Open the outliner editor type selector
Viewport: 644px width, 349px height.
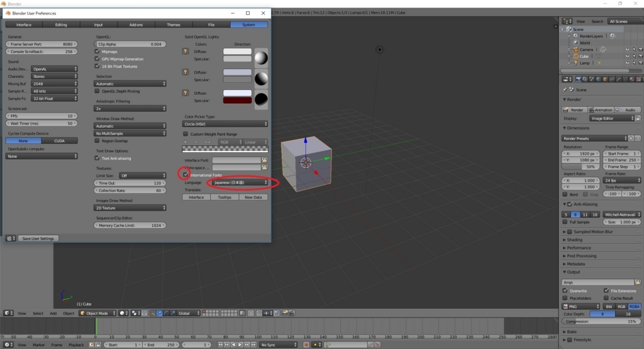567,21
